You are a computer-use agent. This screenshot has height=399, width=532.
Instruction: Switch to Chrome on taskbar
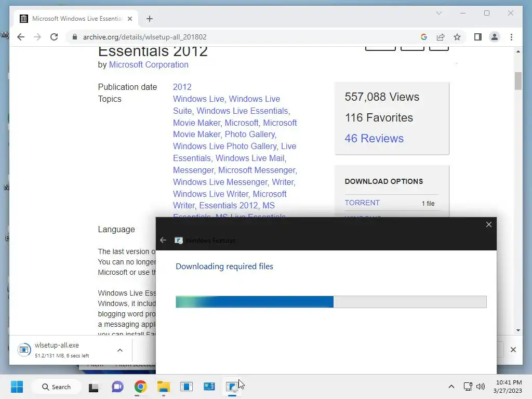tap(140, 387)
